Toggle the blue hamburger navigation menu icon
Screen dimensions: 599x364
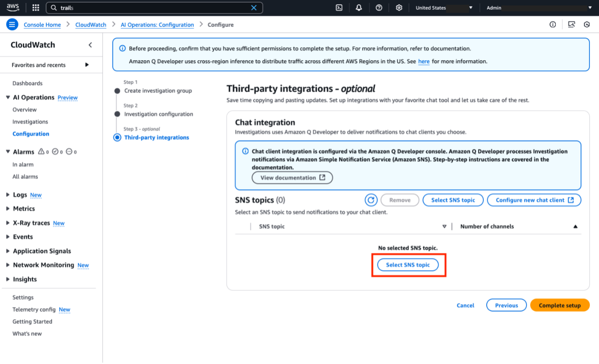point(12,25)
